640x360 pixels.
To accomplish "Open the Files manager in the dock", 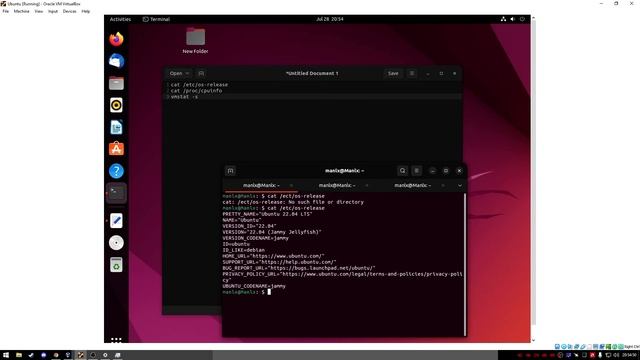I will (x=116, y=83).
